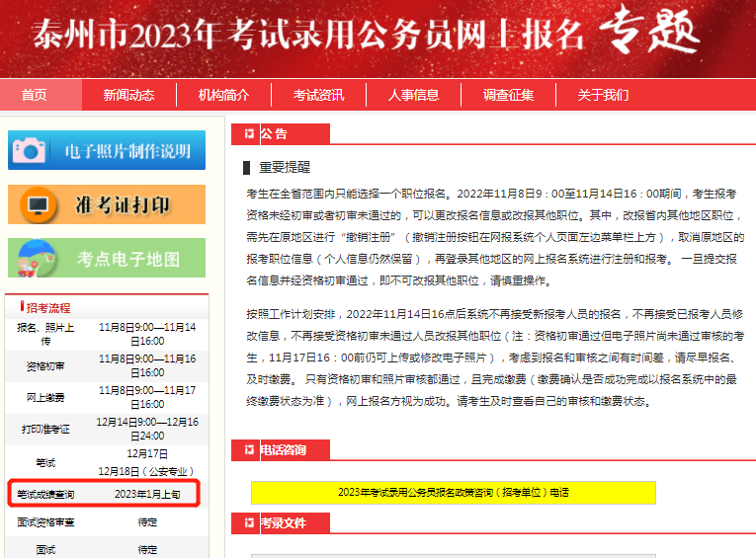Open 关于我们 from the navigation bar

pos(603,95)
